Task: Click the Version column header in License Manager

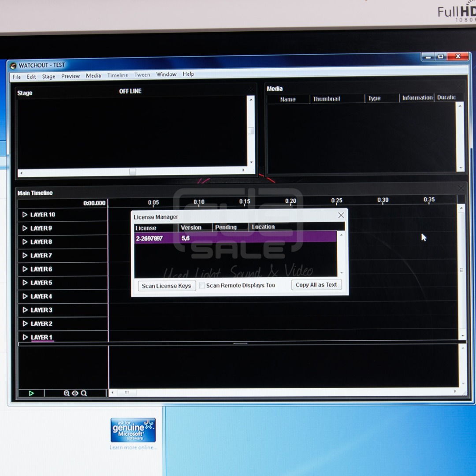Action: pyautogui.click(x=195, y=227)
